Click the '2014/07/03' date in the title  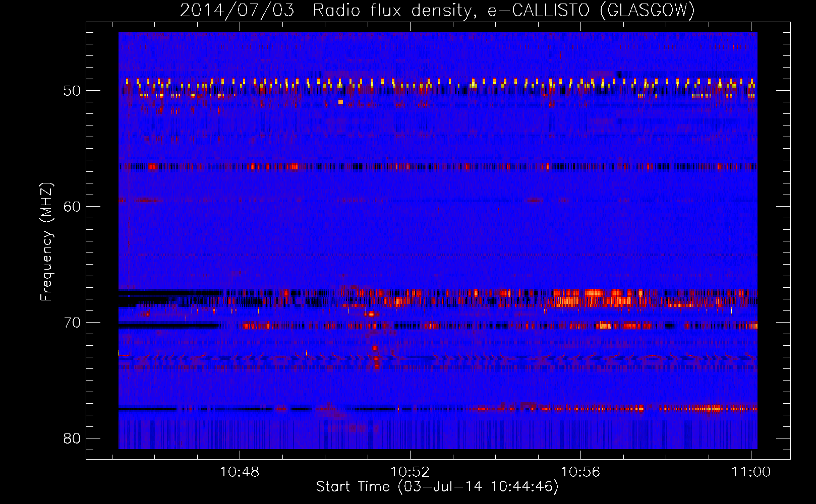pos(237,10)
